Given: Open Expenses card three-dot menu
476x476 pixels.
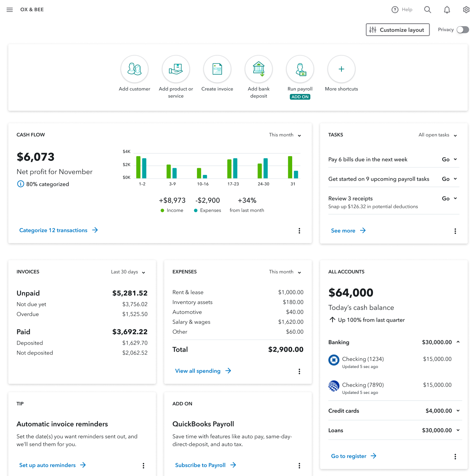Looking at the screenshot, I should click(x=299, y=372).
